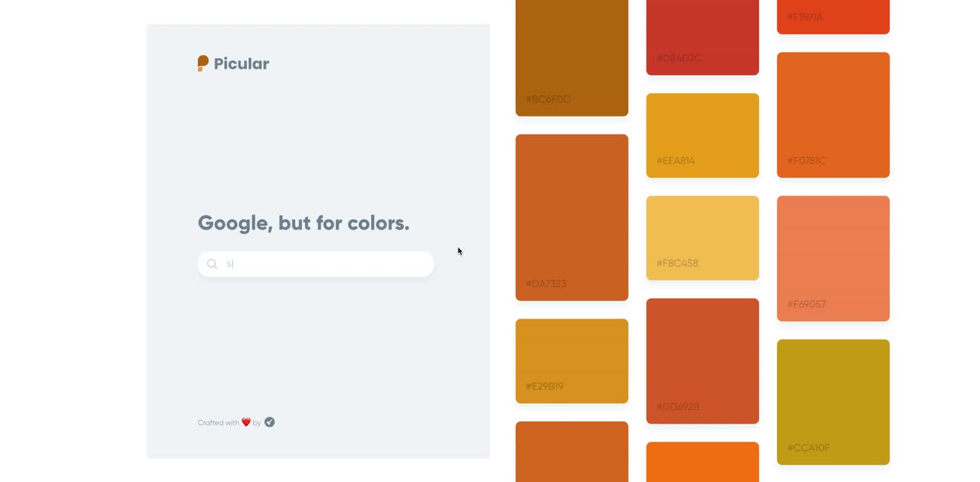The height and width of the screenshot is (482, 980).
Task: Pick the #F0781C orange swatch
Action: pyautogui.click(x=833, y=115)
